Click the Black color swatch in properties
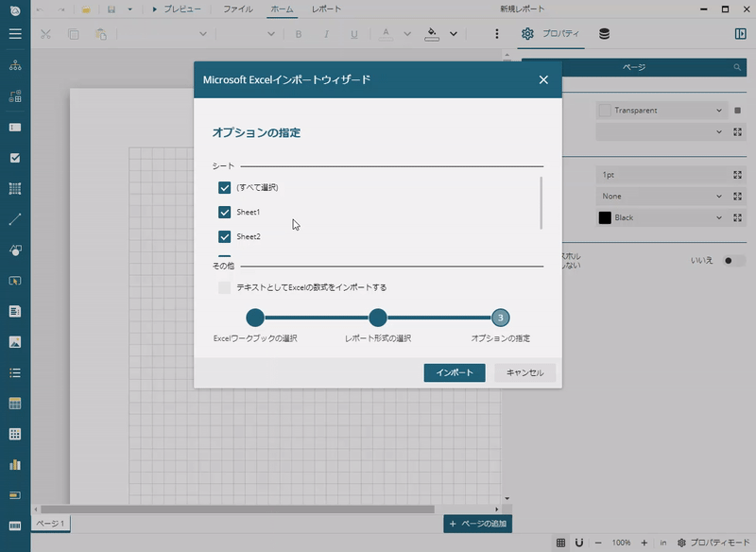Viewport: 756px width, 552px height. click(x=606, y=217)
